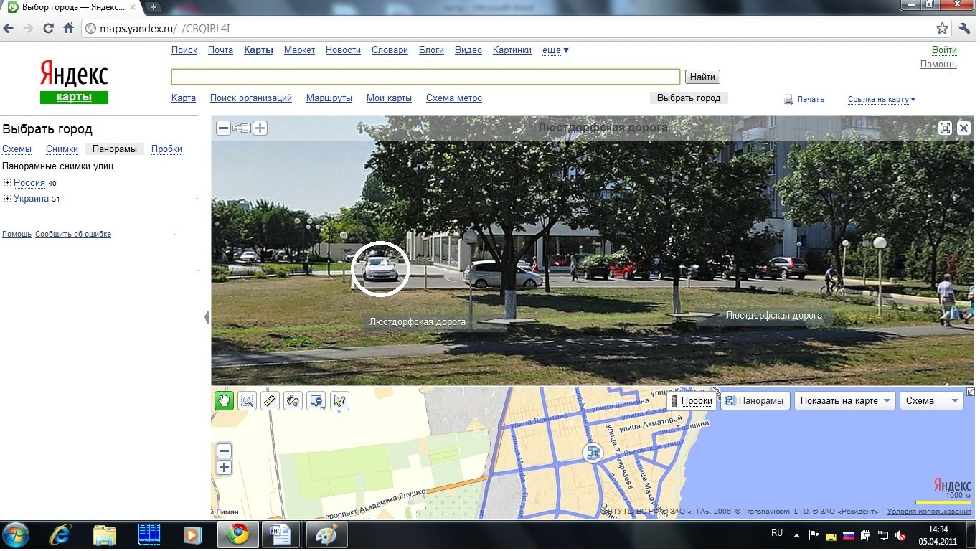Image resolution: width=980 pixels, height=551 pixels.
Task: Open Internet Explorer from the taskbar
Action: point(60,534)
